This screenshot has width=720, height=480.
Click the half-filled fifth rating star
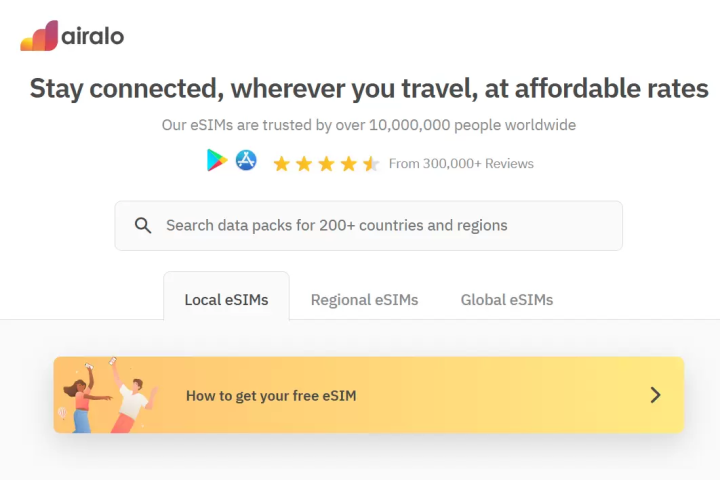(370, 163)
